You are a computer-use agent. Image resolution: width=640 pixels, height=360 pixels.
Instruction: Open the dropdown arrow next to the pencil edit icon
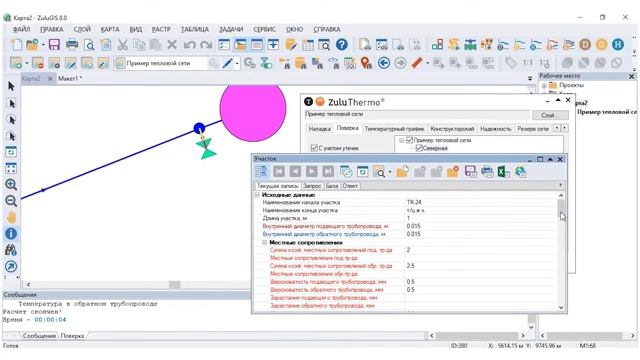237,63
